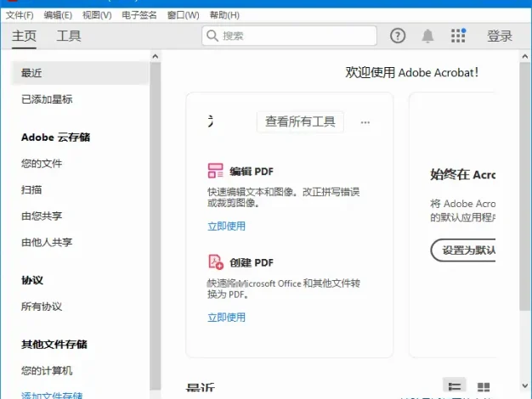The width and height of the screenshot is (532, 399).
Task: Open the 视图(V) menu
Action: 97,15
